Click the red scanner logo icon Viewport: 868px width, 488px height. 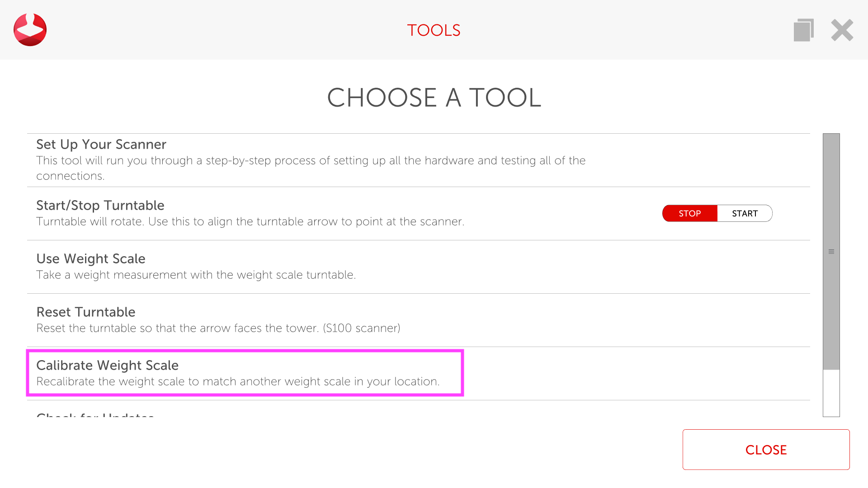click(x=30, y=30)
